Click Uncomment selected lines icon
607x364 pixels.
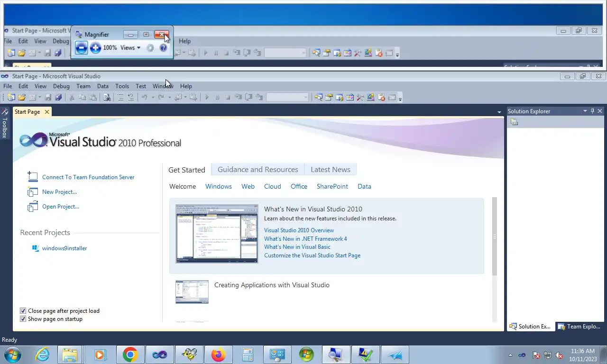[131, 97]
